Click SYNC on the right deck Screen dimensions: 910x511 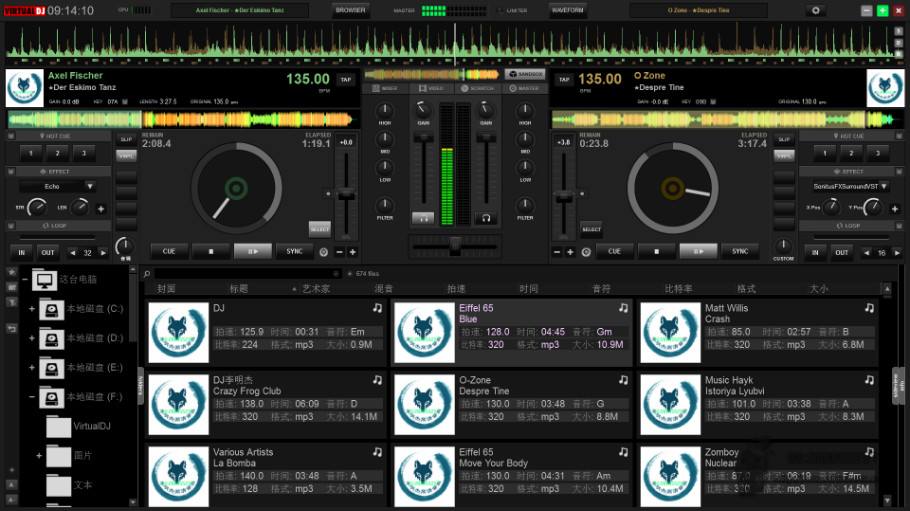[740, 251]
